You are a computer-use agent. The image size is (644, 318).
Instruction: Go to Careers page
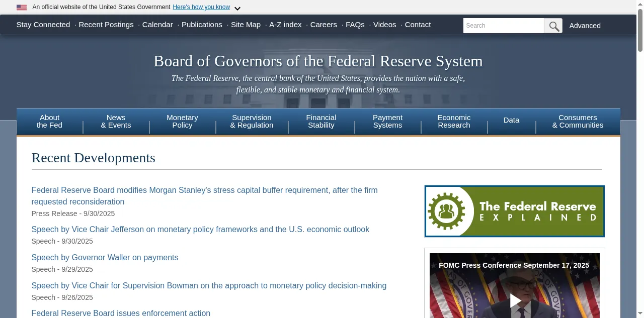coord(324,25)
